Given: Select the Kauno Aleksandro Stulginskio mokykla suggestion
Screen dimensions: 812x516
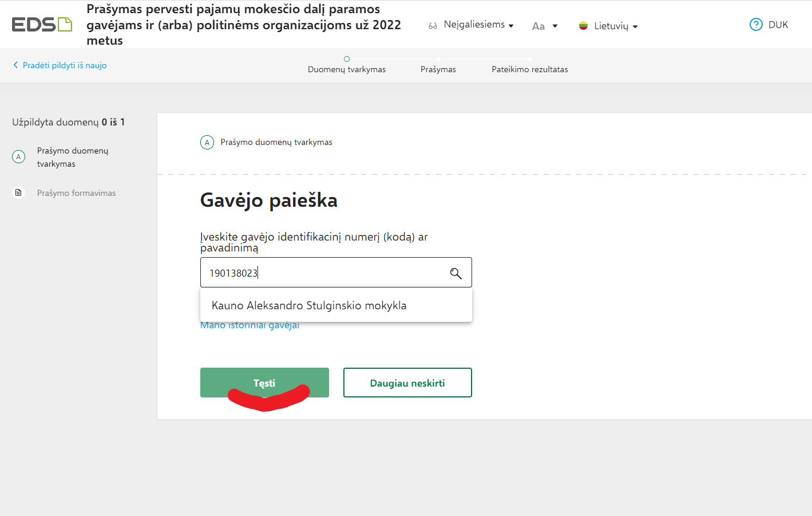Looking at the screenshot, I should [336, 305].
